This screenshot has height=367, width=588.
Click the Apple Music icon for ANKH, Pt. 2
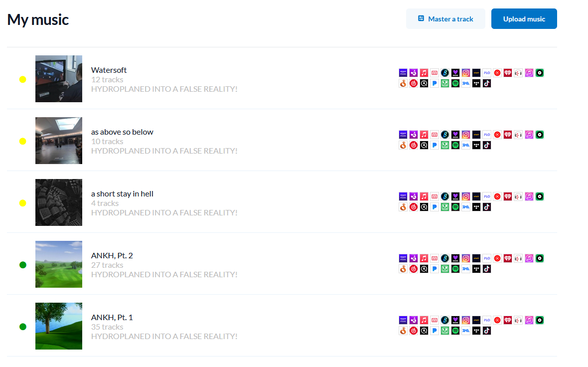(424, 258)
